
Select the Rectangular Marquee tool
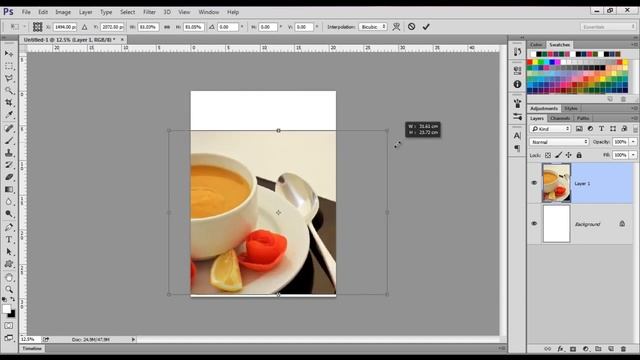click(x=9, y=66)
